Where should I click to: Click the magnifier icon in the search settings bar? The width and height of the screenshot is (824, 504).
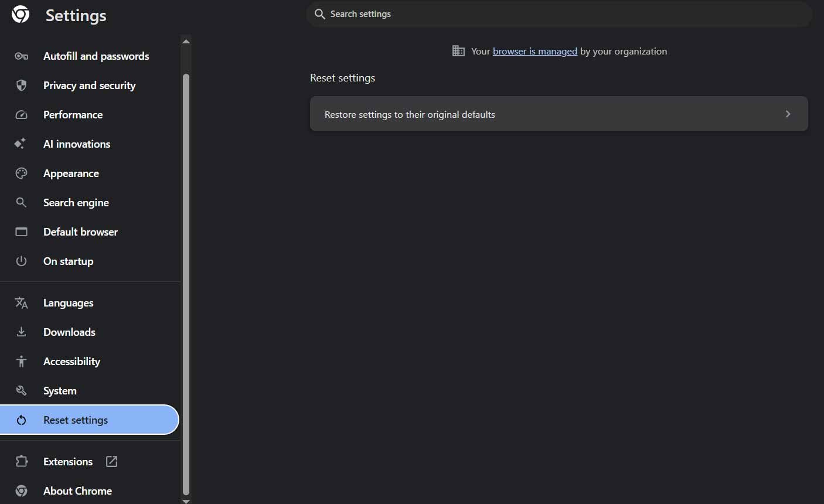tap(319, 14)
